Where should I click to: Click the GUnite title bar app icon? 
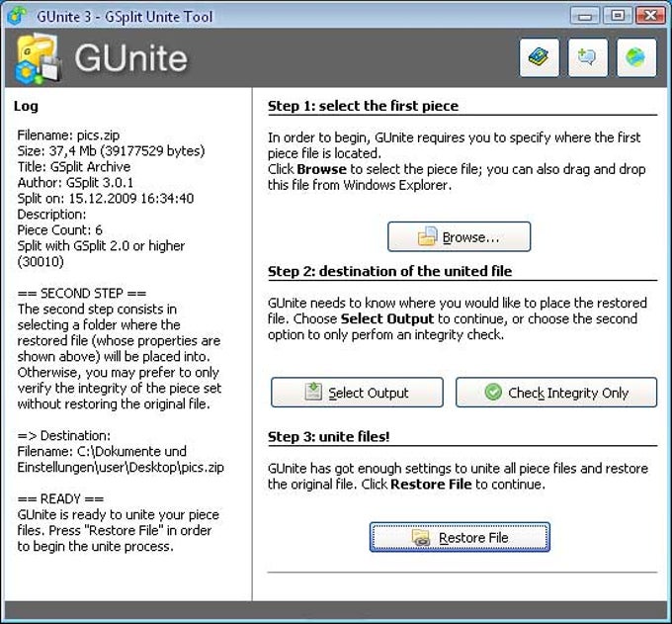(17, 16)
